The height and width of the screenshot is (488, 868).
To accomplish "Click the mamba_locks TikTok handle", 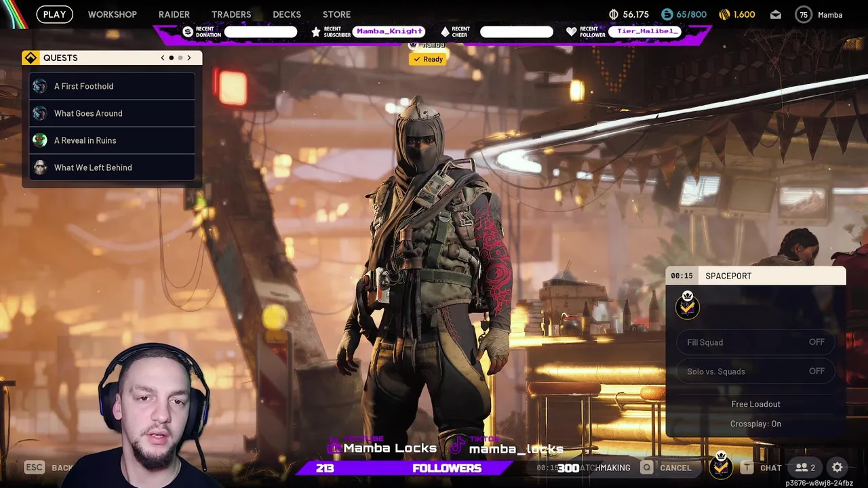I will pyautogui.click(x=516, y=449).
